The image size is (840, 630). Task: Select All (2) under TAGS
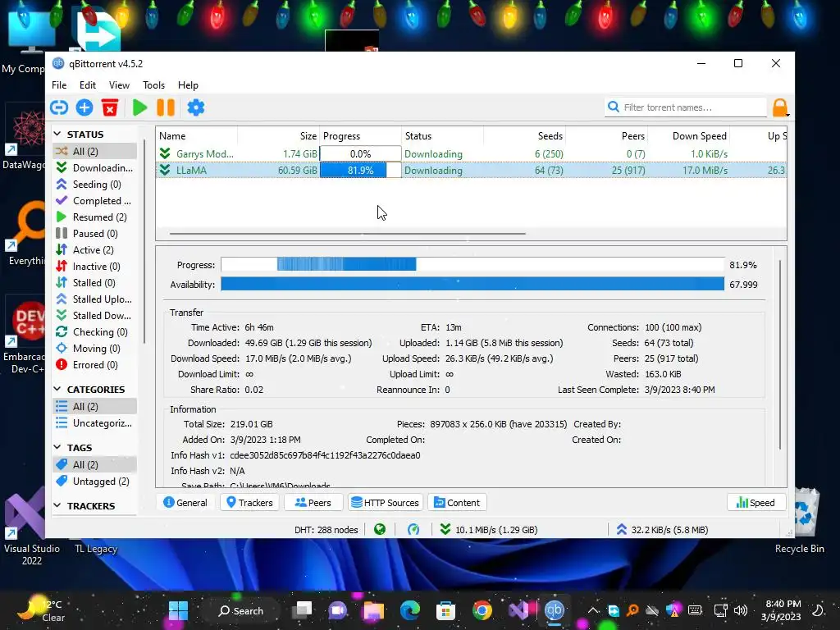[95, 464]
